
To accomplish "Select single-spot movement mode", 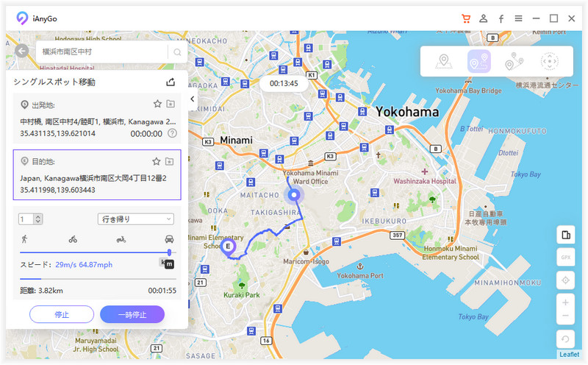I will (x=479, y=61).
